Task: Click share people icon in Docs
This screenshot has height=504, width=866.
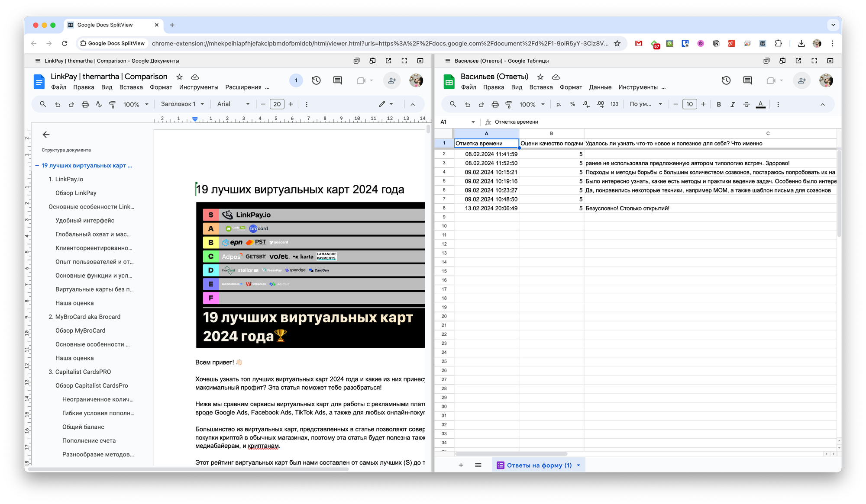Action: [392, 80]
